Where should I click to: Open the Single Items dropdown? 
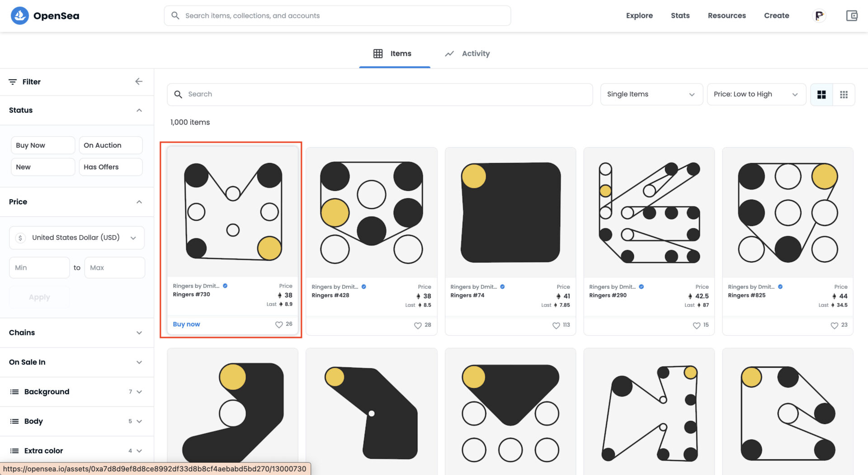point(651,94)
